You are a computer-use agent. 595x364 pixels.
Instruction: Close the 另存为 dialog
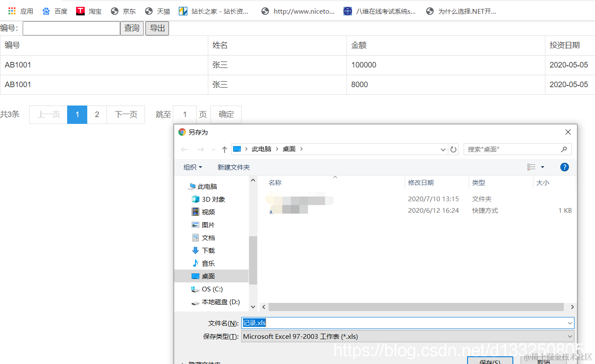coord(568,132)
